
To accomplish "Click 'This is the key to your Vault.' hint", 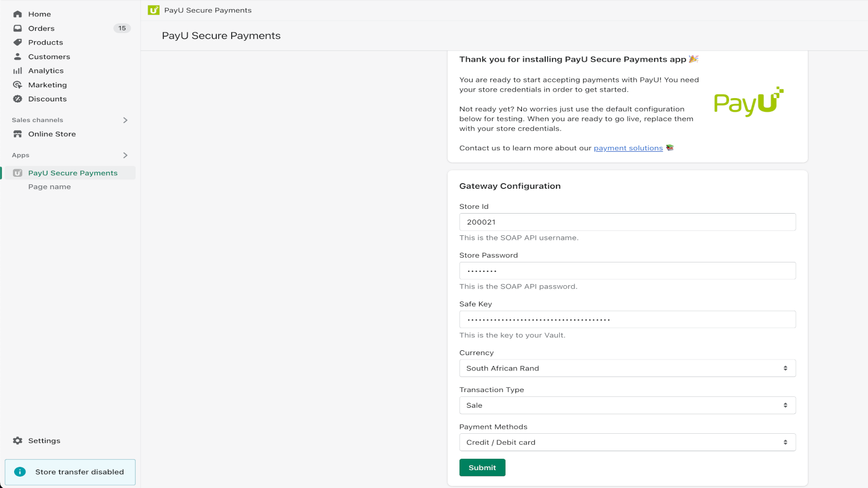I will (512, 335).
